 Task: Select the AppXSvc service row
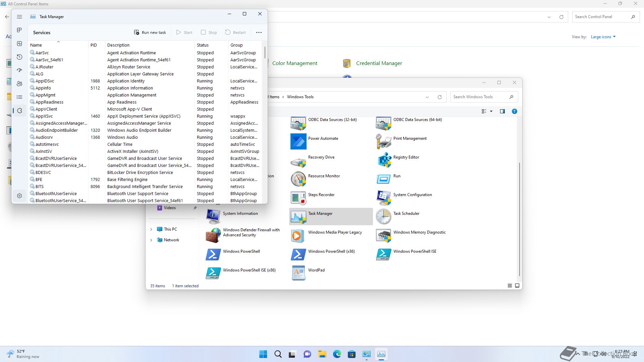[x=145, y=116]
